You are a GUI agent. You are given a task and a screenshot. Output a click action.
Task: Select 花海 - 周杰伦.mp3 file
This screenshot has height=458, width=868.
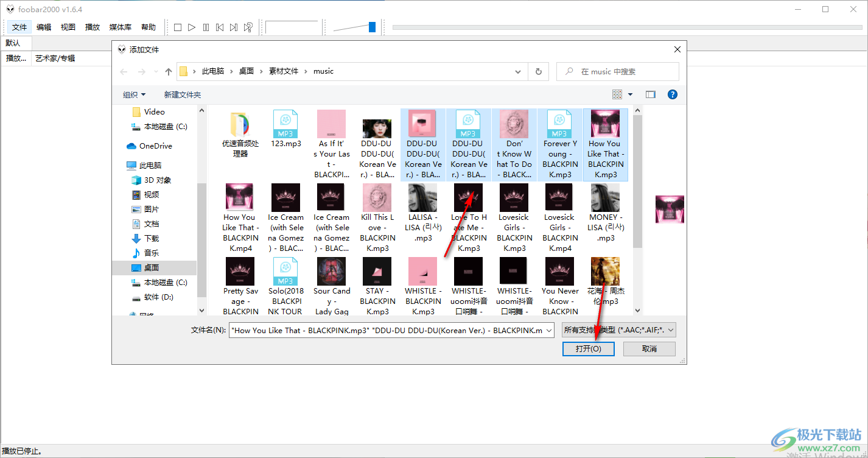pos(606,281)
